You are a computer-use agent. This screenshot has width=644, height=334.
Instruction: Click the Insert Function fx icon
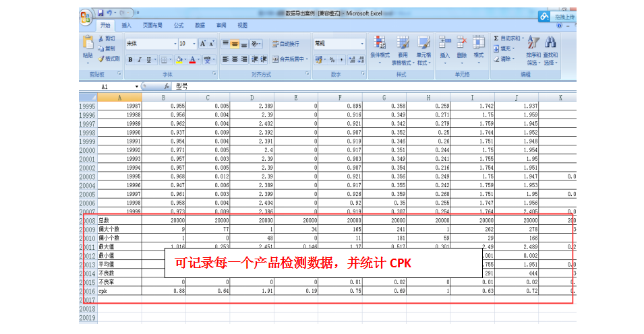coord(167,87)
